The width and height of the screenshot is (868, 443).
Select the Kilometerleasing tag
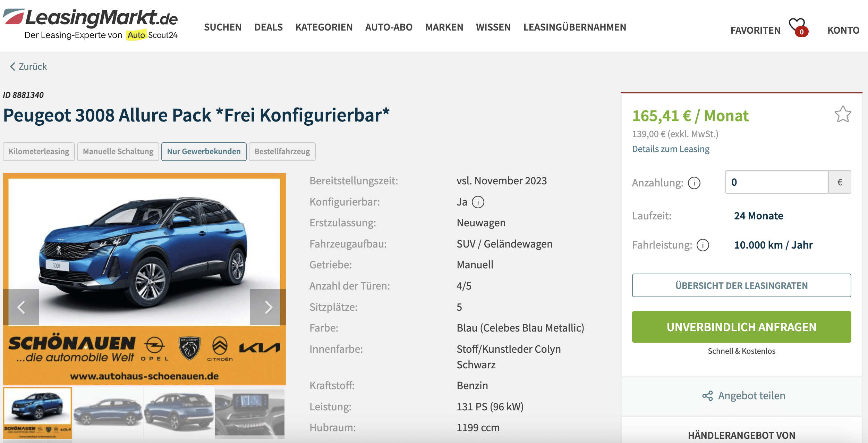(39, 152)
